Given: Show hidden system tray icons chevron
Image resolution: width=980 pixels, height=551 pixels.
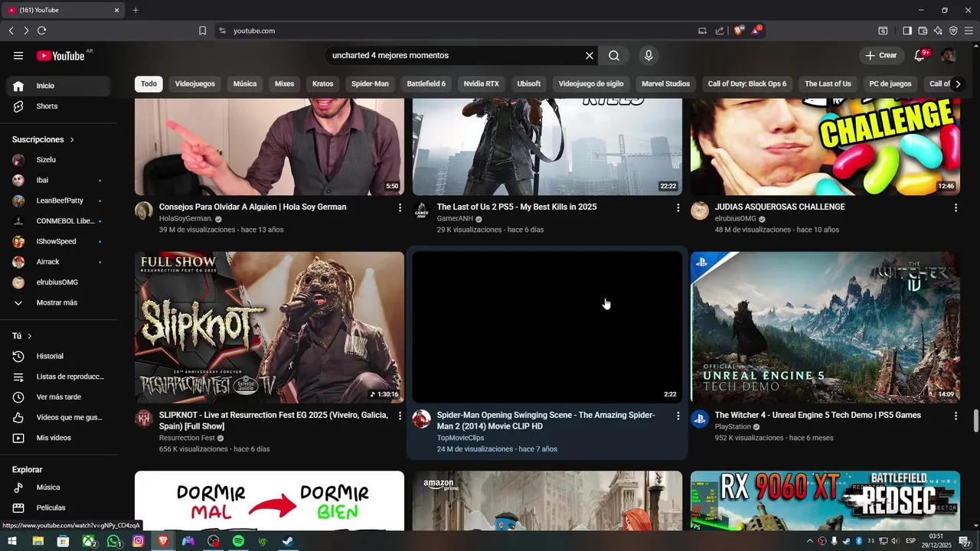Looking at the screenshot, I should (810, 541).
